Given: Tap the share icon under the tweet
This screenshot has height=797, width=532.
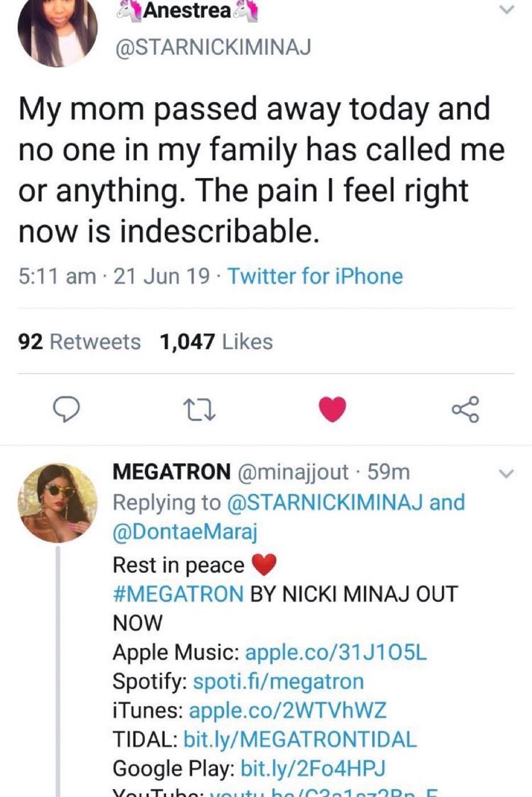Looking at the screenshot, I should pos(466,409).
